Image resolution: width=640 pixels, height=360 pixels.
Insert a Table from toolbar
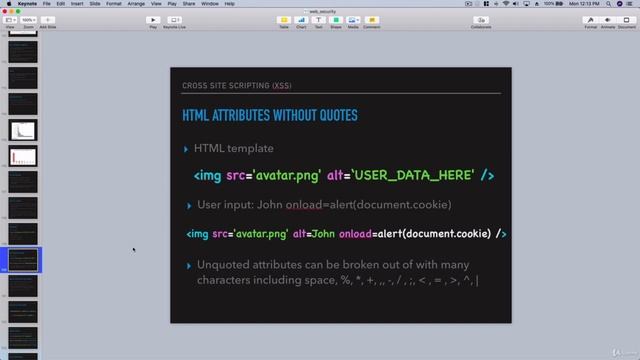[284, 20]
